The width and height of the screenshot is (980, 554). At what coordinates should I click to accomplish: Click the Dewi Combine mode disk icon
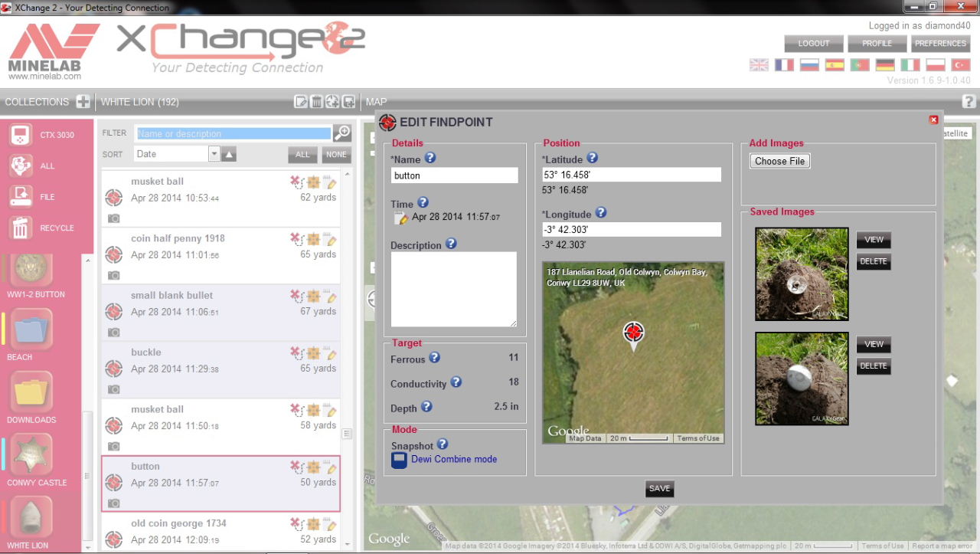pyautogui.click(x=398, y=460)
